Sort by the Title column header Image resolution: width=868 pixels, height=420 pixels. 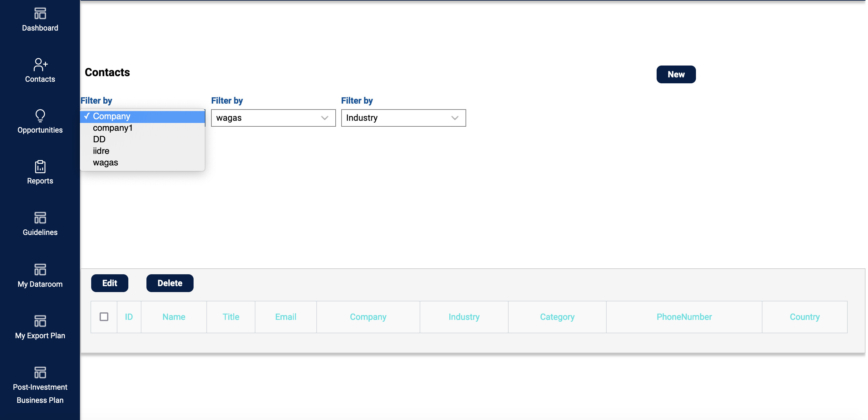(231, 317)
